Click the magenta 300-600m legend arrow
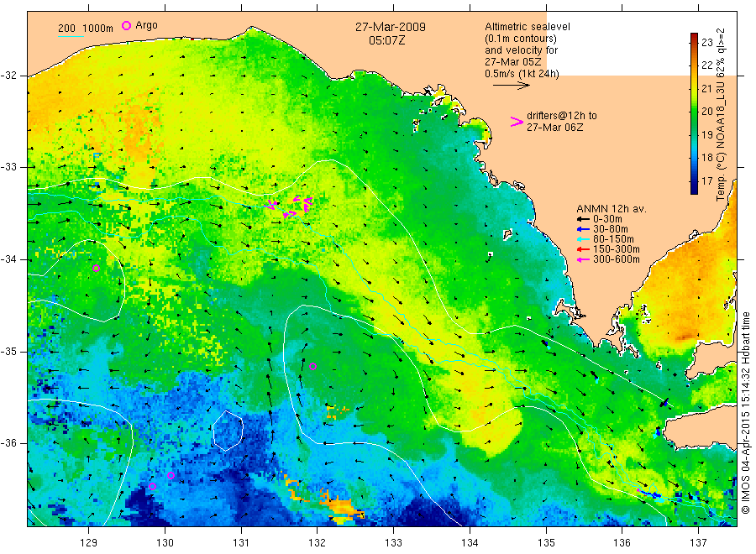The height and width of the screenshot is (554, 756). pyautogui.click(x=584, y=260)
